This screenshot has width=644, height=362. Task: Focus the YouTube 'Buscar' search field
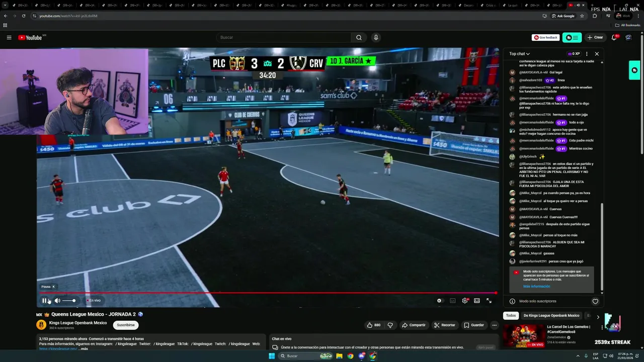click(x=284, y=37)
